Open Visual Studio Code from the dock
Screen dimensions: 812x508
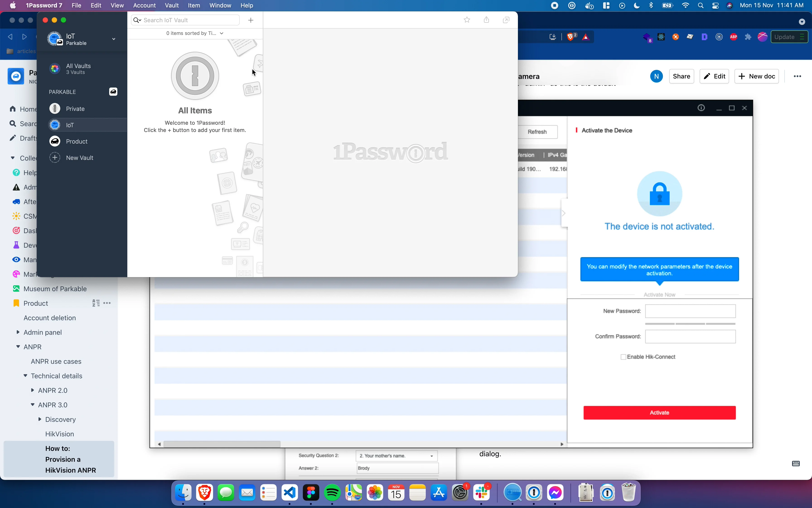(x=290, y=493)
